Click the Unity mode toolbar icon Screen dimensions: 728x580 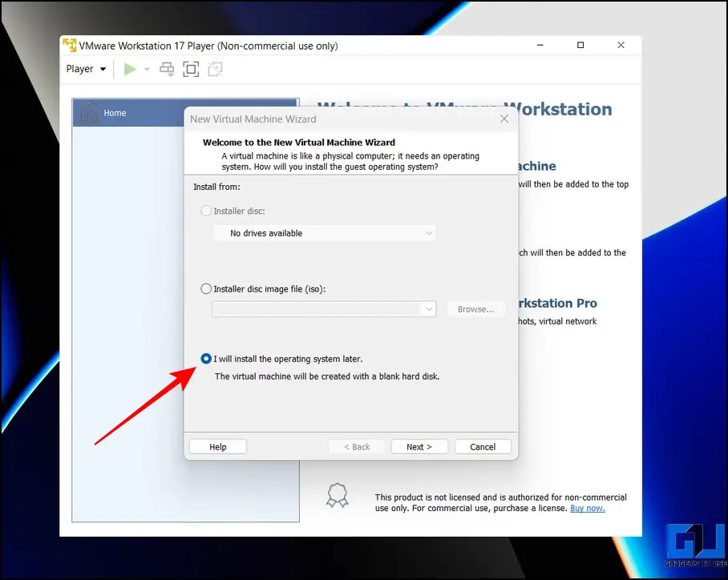215,69
